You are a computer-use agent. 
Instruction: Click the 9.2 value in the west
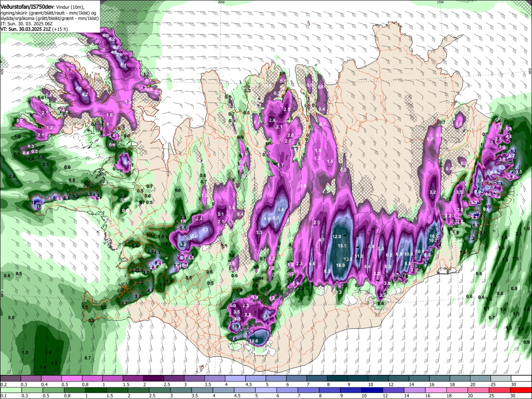point(182,244)
